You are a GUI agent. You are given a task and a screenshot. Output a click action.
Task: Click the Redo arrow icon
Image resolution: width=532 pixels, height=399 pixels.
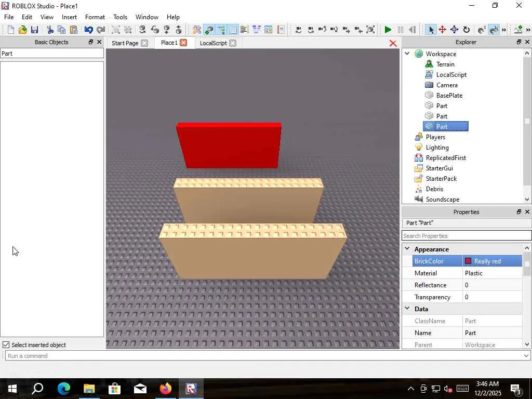click(x=101, y=30)
